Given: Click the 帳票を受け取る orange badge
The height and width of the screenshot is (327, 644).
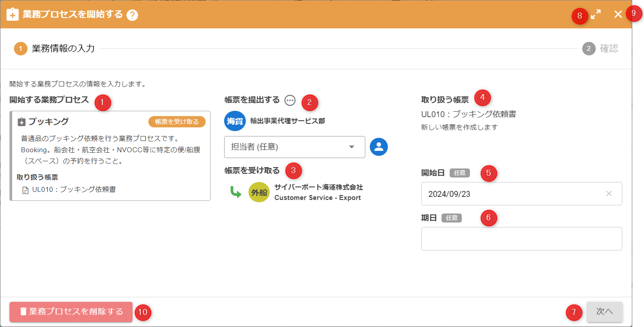Looking at the screenshot, I should 177,122.
